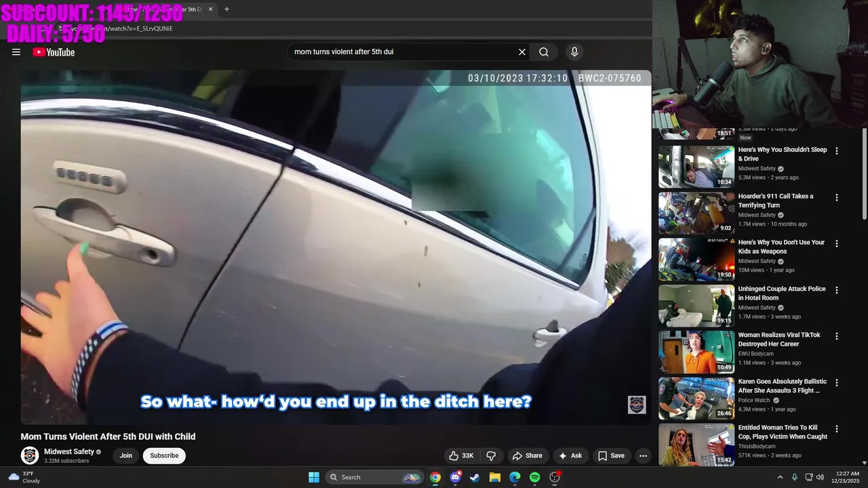Go to the YouTube home logo
This screenshot has height=488, width=868.
coord(54,52)
